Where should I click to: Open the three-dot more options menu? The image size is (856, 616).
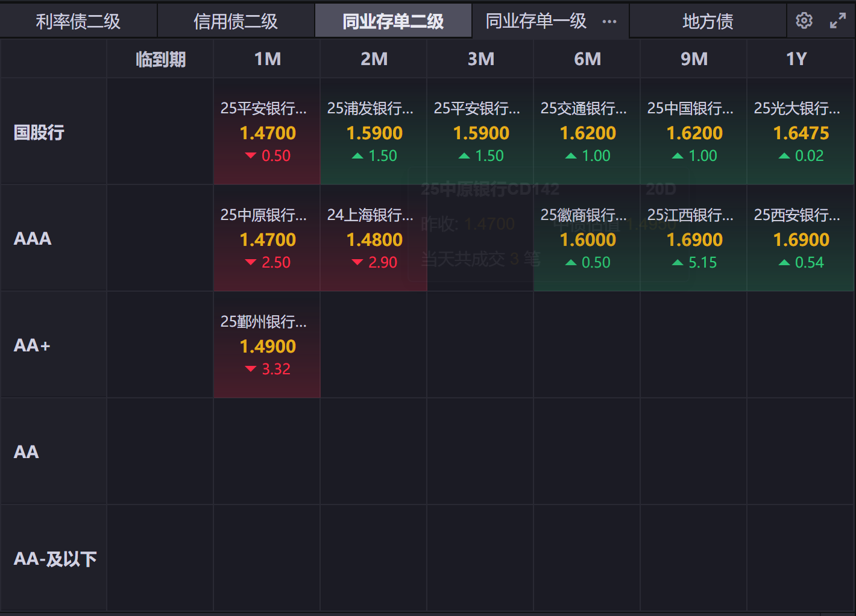click(609, 22)
